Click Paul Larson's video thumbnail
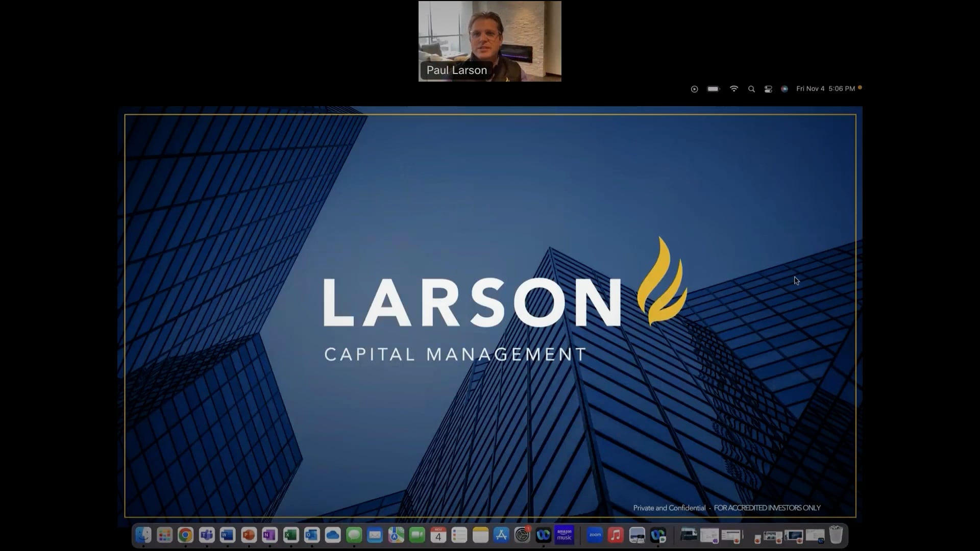Image resolution: width=980 pixels, height=551 pixels. point(489,41)
